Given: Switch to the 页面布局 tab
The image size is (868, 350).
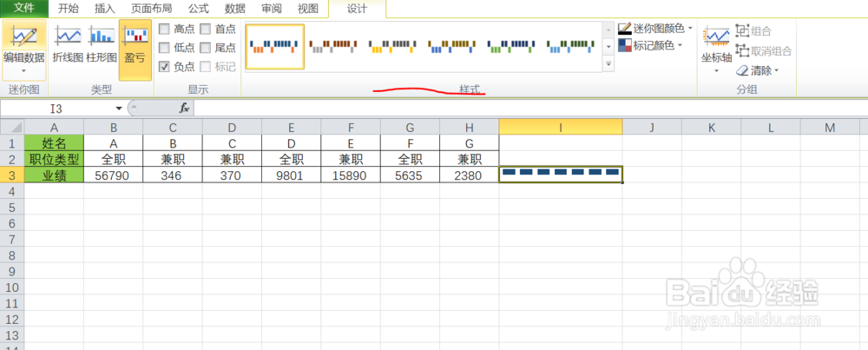Looking at the screenshot, I should (x=151, y=9).
